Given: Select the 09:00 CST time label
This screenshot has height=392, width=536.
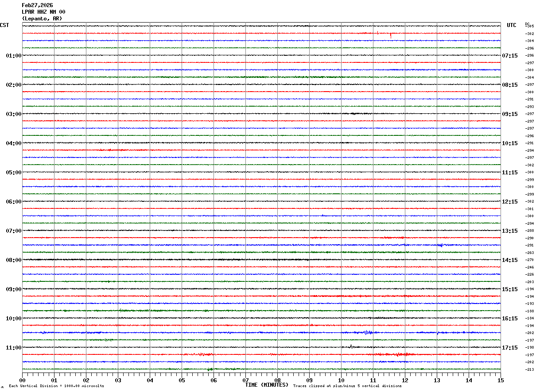Looking at the screenshot, I should click(x=14, y=289).
